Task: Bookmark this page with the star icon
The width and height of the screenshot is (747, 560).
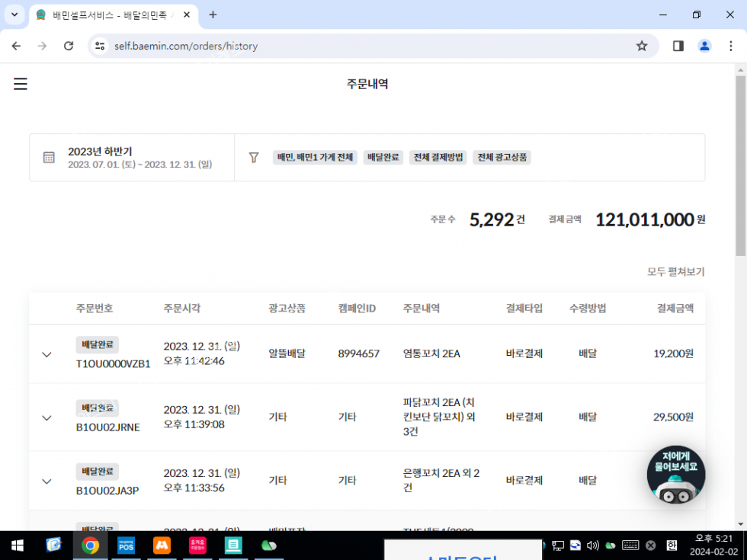Action: pos(642,46)
